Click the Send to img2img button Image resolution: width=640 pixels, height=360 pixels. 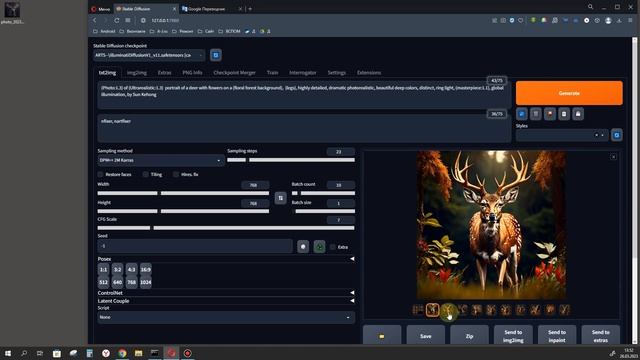click(513, 336)
